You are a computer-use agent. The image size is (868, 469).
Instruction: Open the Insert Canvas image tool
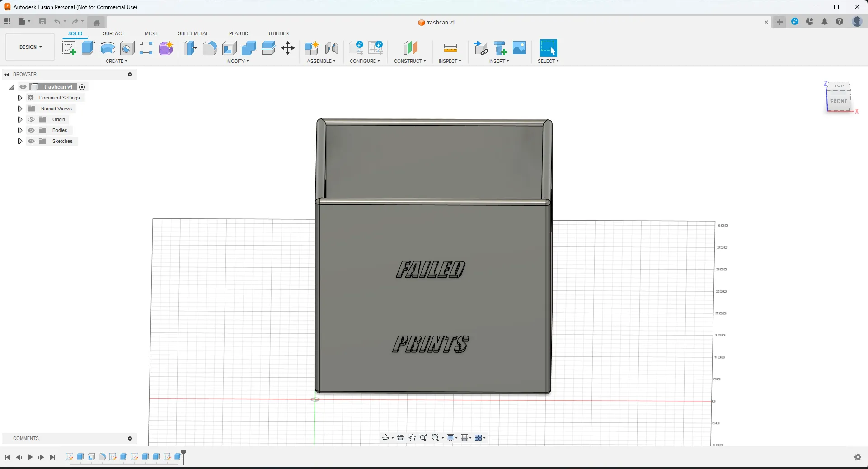coord(519,48)
